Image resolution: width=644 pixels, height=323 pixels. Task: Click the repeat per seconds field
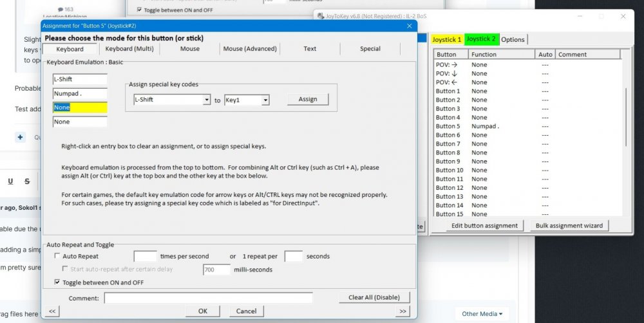click(294, 256)
